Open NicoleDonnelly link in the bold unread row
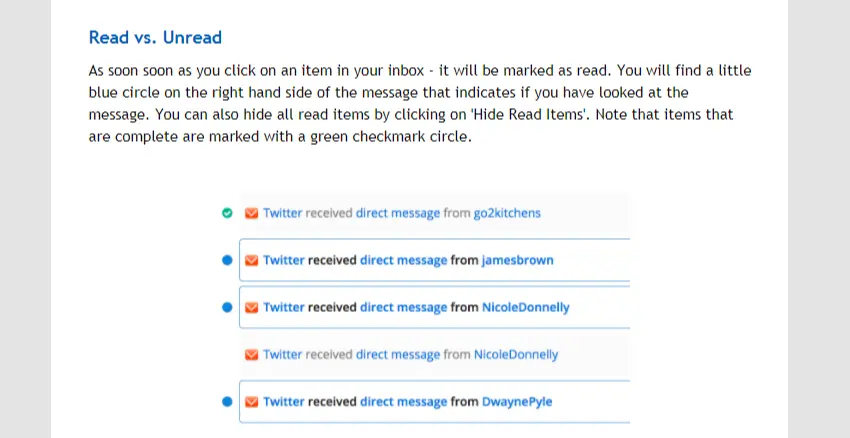The width and height of the screenshot is (850, 438). (526, 307)
